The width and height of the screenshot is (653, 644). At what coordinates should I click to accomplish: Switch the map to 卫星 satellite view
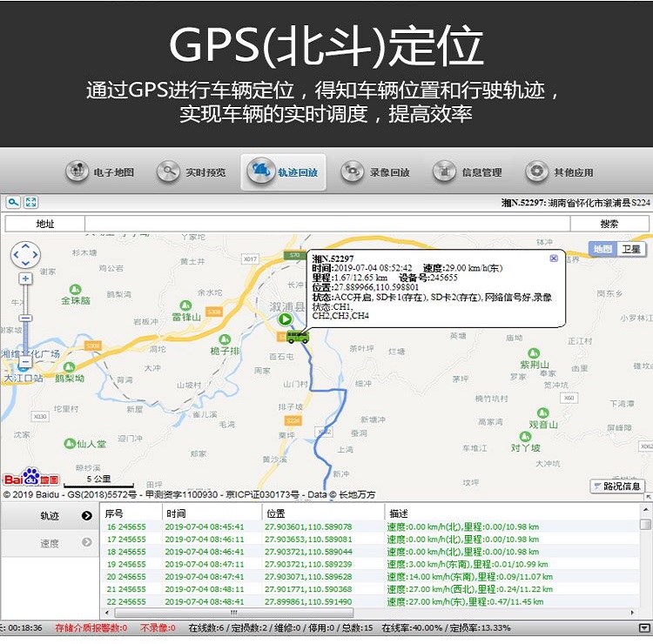[x=631, y=249]
